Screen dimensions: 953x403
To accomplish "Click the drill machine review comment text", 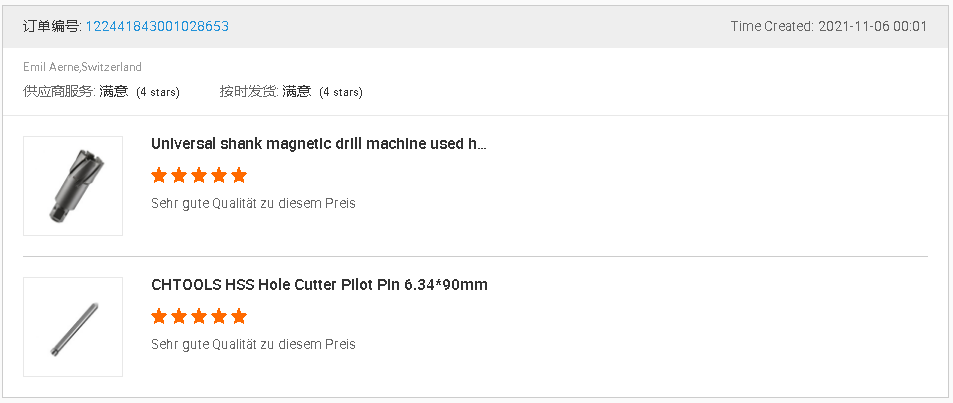I will (253, 203).
